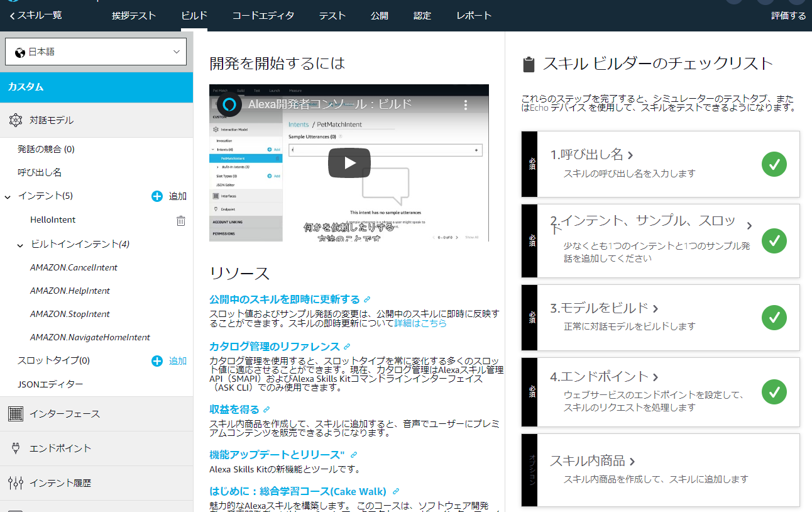Click the 詳細はこちら link
The width and height of the screenshot is (812, 512).
420,323
